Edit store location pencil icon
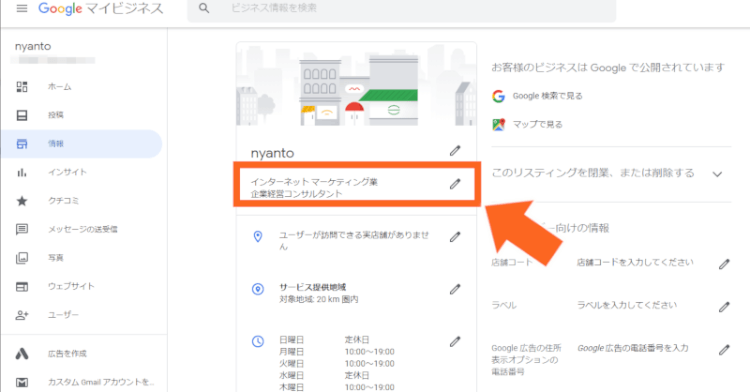 [455, 237]
